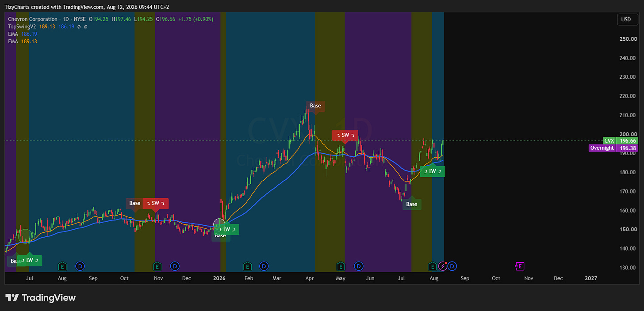This screenshot has height=311, width=644.
Task: Click the 2026 label on time axis
Action: (x=219, y=278)
